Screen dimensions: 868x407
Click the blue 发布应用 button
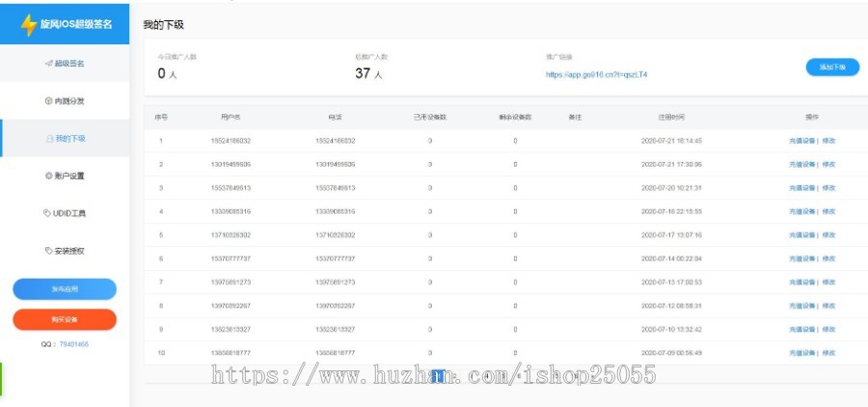coord(65,289)
